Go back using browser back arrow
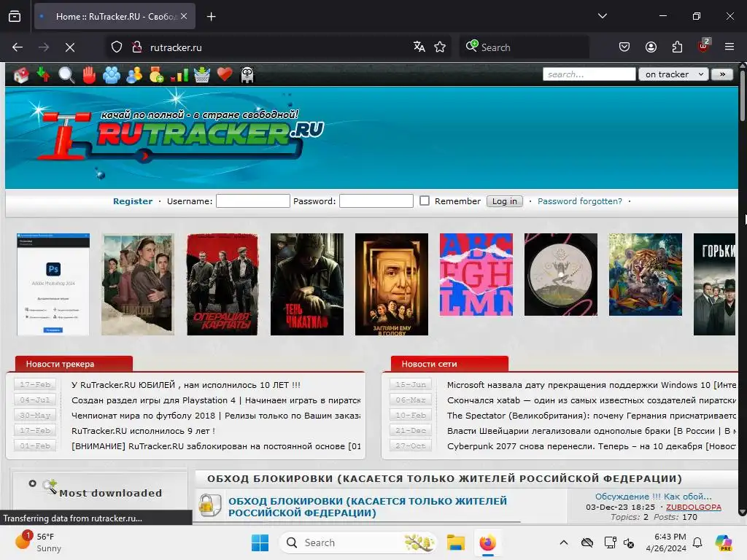Screen dimensions: 747x560 click(x=18, y=47)
